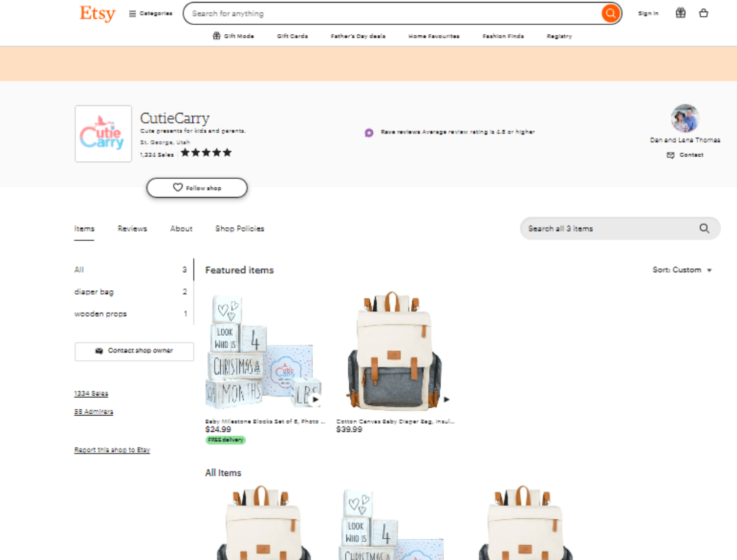Open the Sort: Custom dropdown
The width and height of the screenshot is (737, 560).
pos(682,270)
